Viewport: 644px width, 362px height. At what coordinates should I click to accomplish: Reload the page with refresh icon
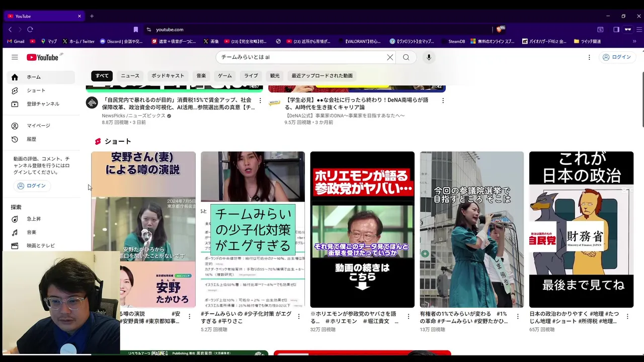click(x=30, y=29)
